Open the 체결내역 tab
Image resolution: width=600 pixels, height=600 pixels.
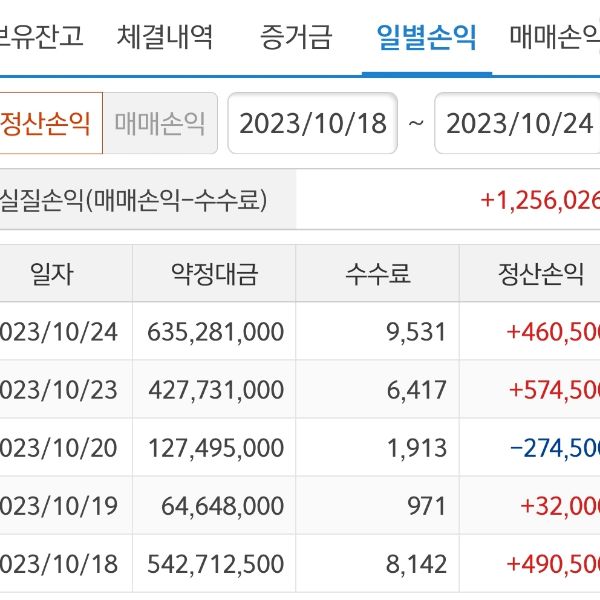click(x=164, y=38)
